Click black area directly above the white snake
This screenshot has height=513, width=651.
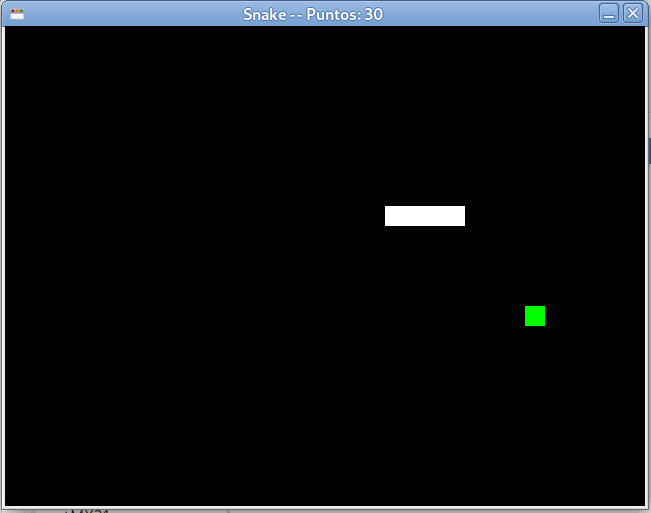tap(425, 160)
